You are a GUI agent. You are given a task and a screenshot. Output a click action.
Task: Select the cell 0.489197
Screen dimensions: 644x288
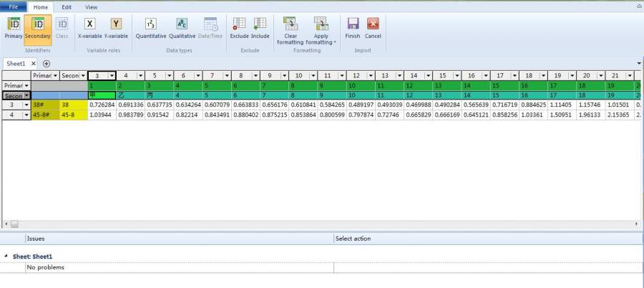pos(361,105)
